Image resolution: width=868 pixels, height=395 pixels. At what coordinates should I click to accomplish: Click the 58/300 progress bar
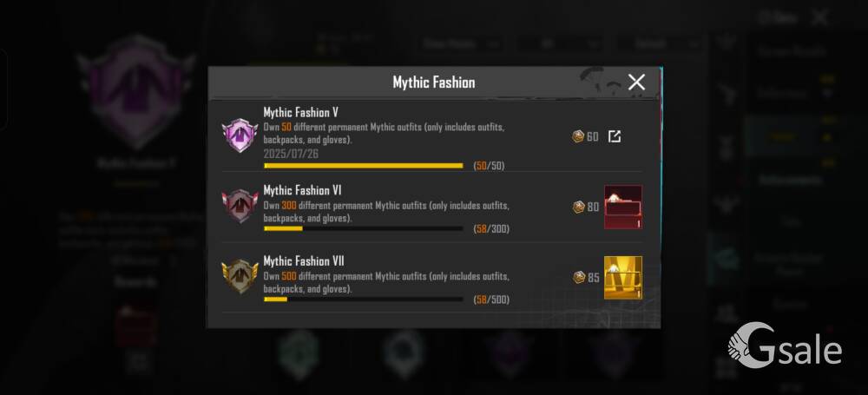pyautogui.click(x=363, y=228)
